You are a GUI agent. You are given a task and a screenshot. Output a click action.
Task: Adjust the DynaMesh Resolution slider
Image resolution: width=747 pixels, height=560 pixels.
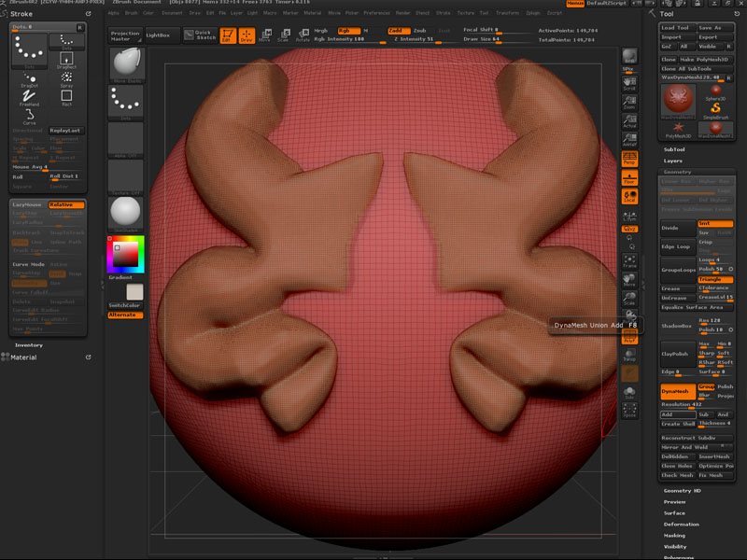tap(697, 404)
